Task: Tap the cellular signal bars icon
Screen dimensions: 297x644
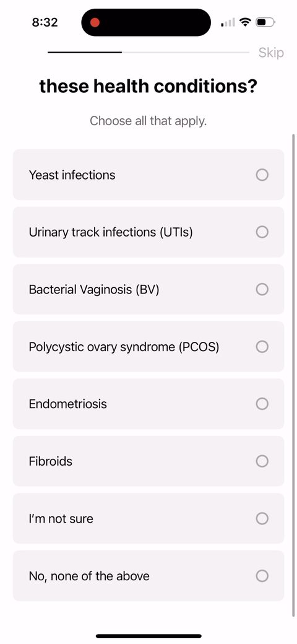Action: pyautogui.click(x=228, y=22)
